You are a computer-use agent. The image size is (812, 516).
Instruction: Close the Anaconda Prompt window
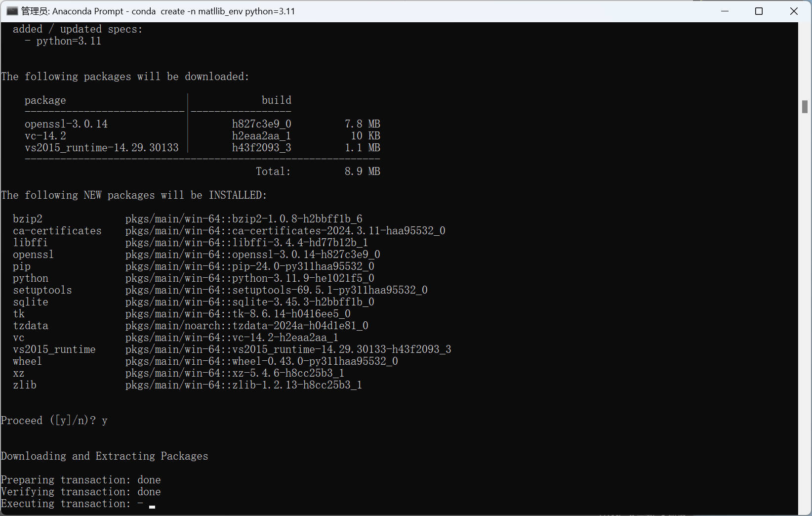pos(794,11)
